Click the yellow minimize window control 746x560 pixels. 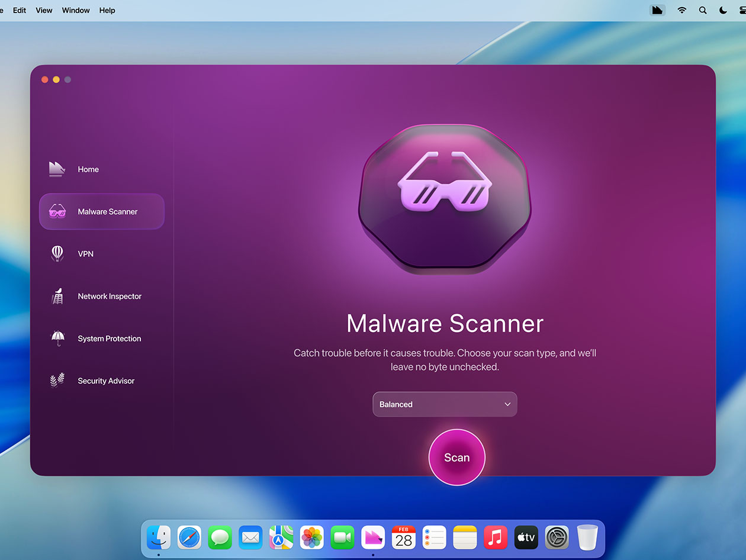56,79
